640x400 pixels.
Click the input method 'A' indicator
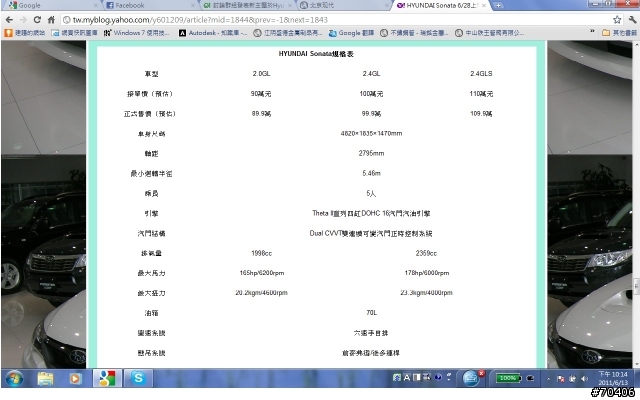click(x=407, y=378)
